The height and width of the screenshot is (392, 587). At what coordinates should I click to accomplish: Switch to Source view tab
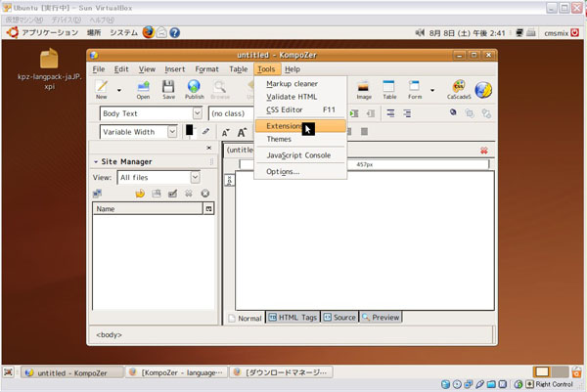tap(339, 317)
